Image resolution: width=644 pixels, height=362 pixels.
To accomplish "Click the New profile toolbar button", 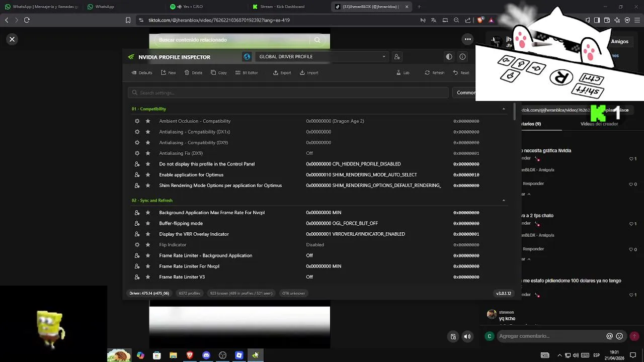I will point(168,72).
